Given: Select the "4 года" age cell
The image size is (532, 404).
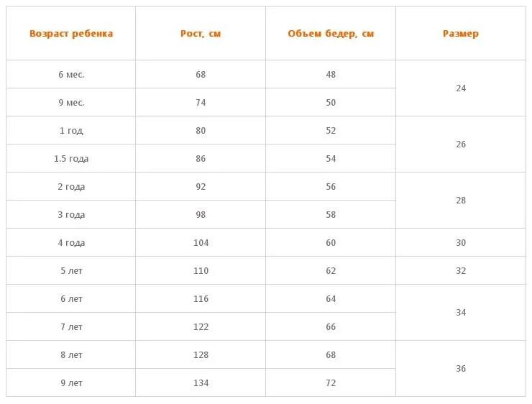Looking at the screenshot, I should point(71,242).
